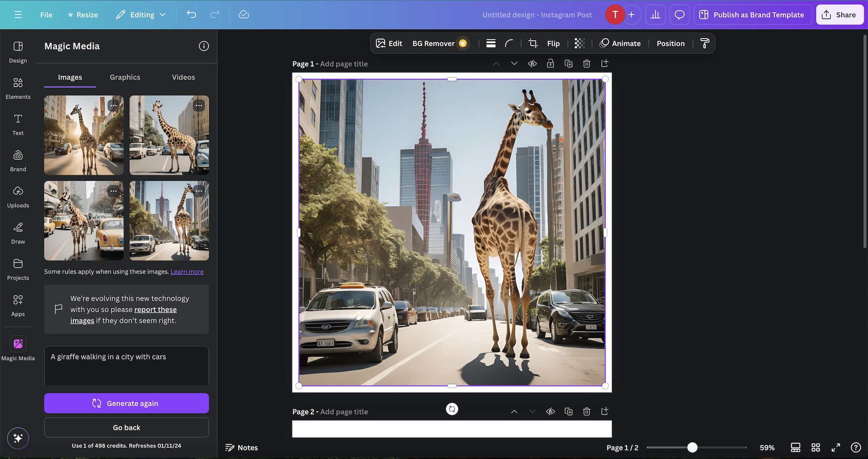
Task: Expand the down chevron next to Page 1
Action: pyautogui.click(x=514, y=63)
